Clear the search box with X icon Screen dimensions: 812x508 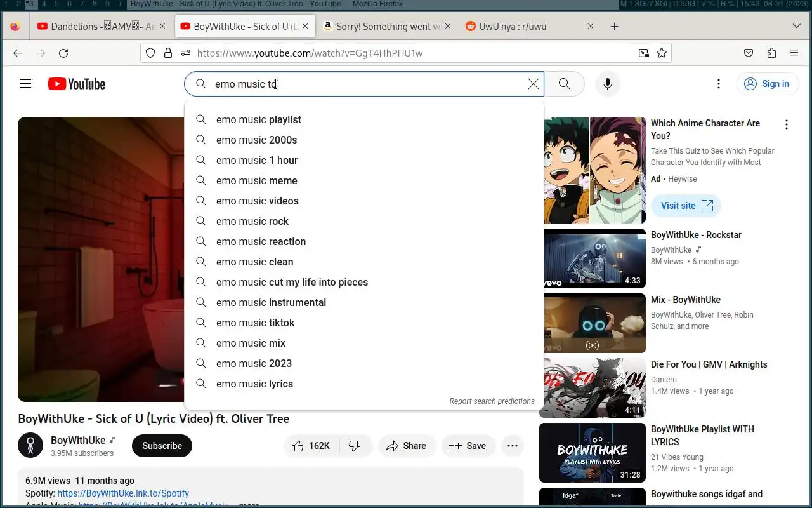click(x=534, y=84)
